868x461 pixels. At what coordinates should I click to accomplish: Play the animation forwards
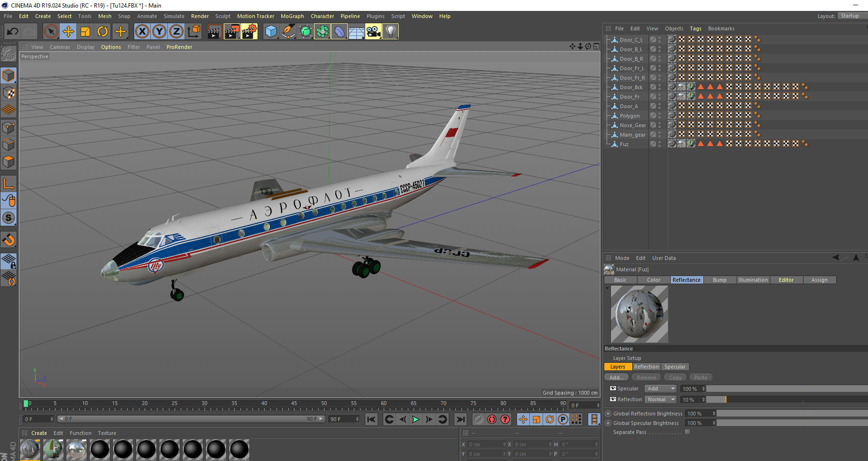pyautogui.click(x=416, y=419)
